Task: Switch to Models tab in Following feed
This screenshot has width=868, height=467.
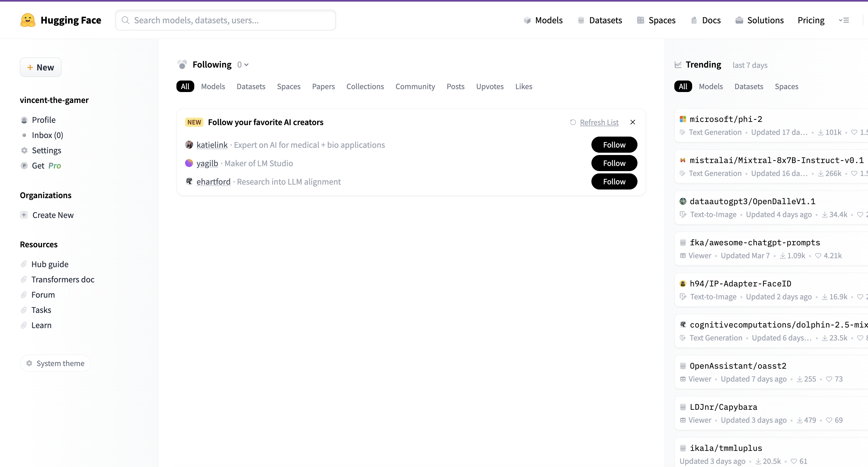Action: pyautogui.click(x=213, y=87)
